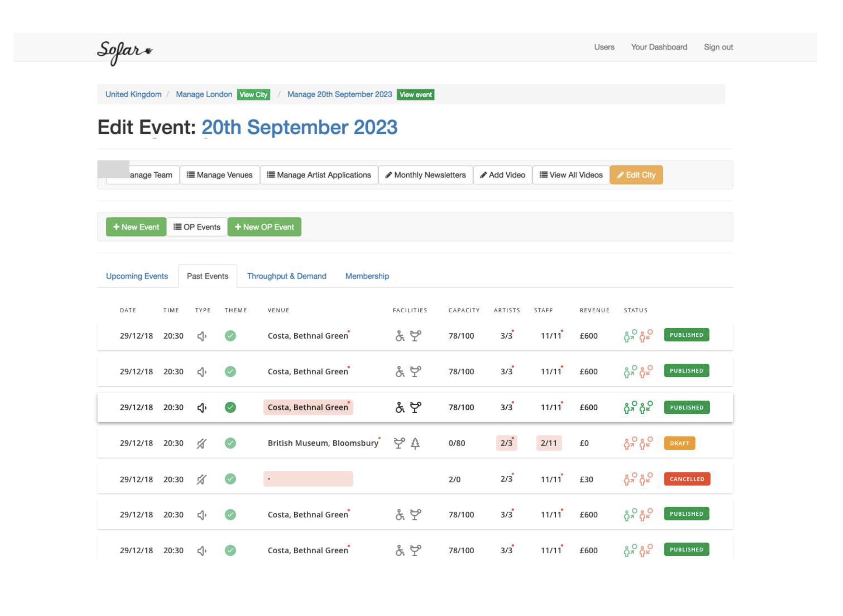Click muted speaker icon in British Museum row

pyautogui.click(x=202, y=443)
